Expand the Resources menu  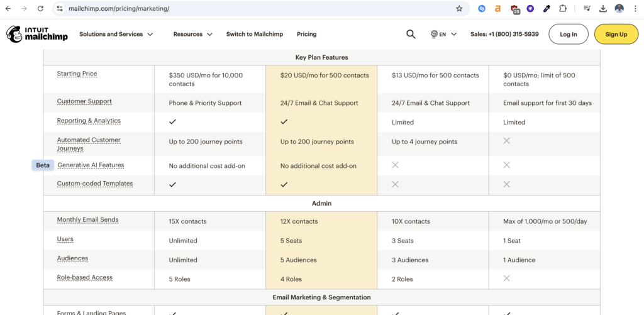click(x=192, y=34)
